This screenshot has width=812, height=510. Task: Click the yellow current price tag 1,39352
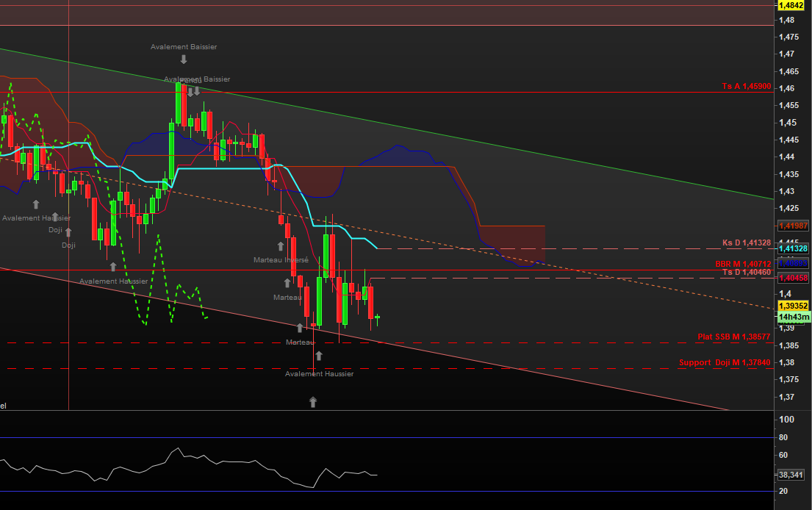794,306
